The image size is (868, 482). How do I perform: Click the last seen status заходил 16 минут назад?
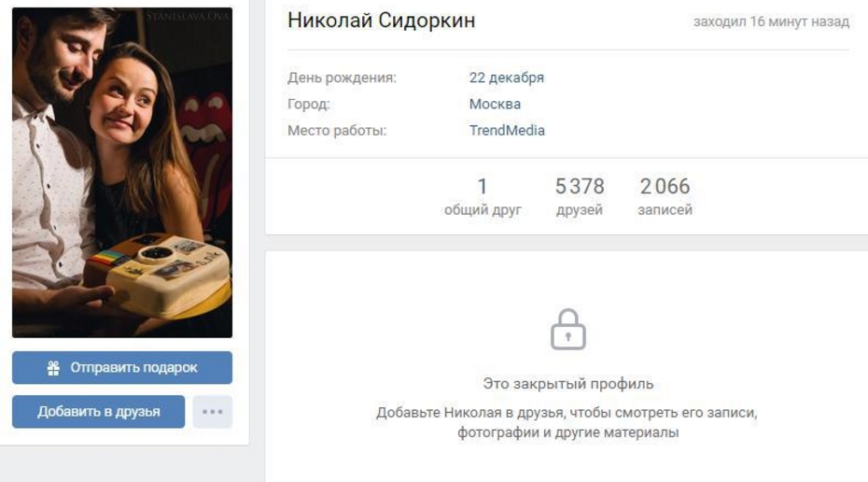point(771,21)
